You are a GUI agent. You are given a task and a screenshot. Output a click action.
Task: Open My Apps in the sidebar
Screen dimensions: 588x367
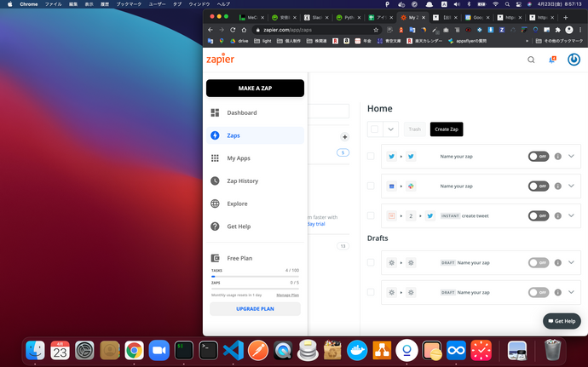click(x=255, y=158)
